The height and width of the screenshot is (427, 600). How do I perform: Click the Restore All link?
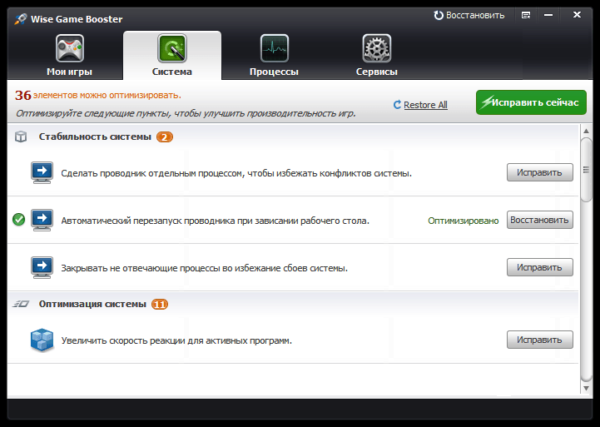pyautogui.click(x=425, y=105)
